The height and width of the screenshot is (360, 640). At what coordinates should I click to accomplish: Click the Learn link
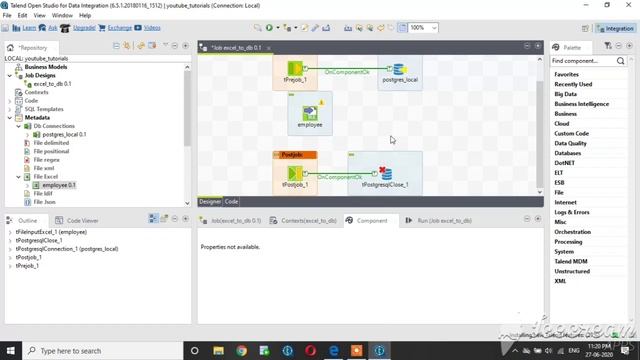(29, 28)
